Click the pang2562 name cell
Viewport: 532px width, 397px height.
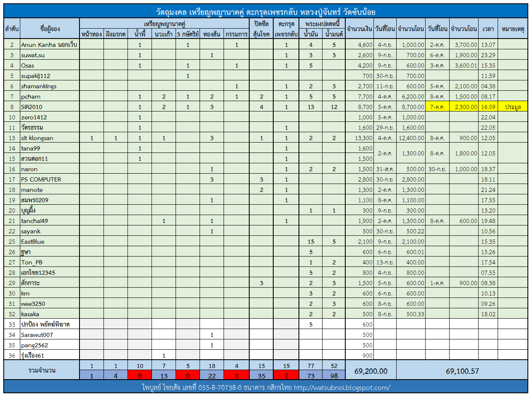pyautogui.click(x=50, y=345)
